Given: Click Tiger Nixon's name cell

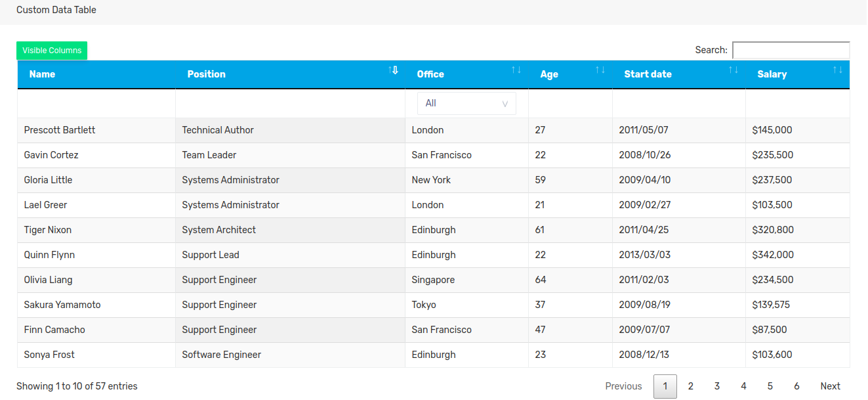Looking at the screenshot, I should (48, 230).
